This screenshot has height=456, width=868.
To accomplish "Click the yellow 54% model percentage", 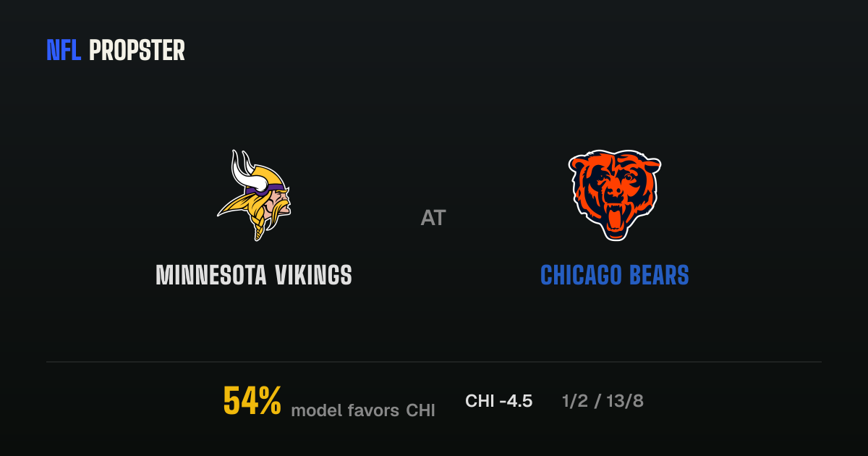I will (252, 401).
